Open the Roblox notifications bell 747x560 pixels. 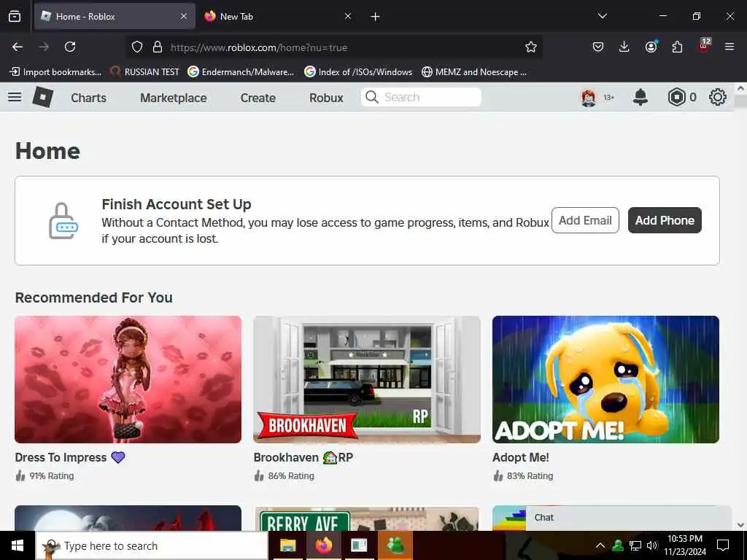point(640,97)
